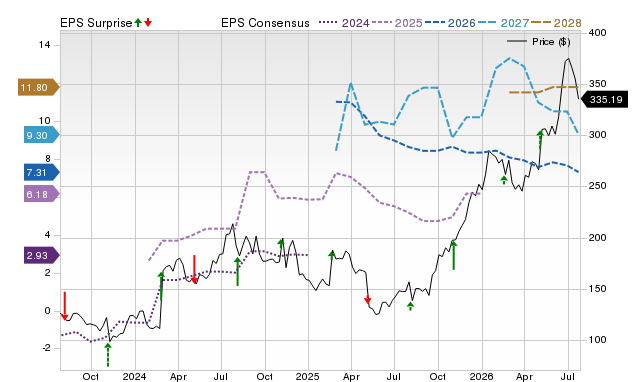
Task: Click the dashed green arrow in November 2023
Action: (x=108, y=355)
